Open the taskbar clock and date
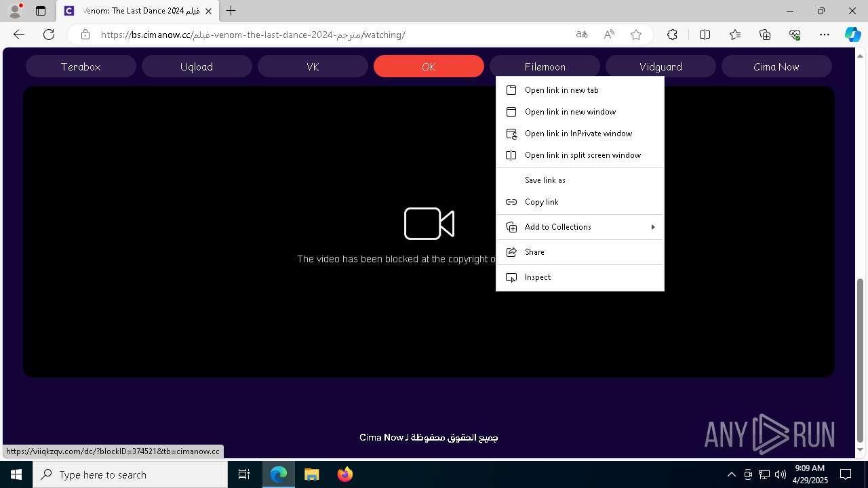Image resolution: width=868 pixels, height=488 pixels. click(810, 474)
